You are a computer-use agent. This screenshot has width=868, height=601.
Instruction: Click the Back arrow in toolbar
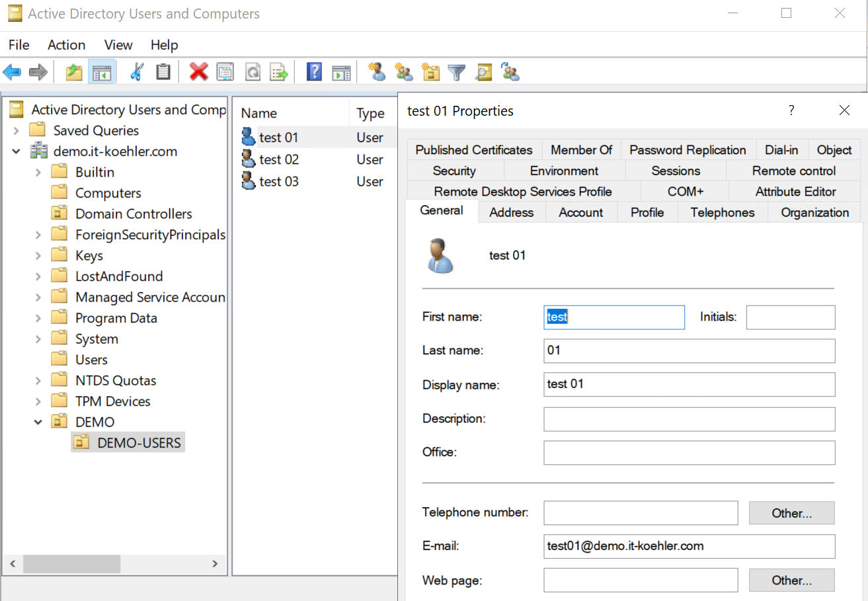(x=12, y=71)
